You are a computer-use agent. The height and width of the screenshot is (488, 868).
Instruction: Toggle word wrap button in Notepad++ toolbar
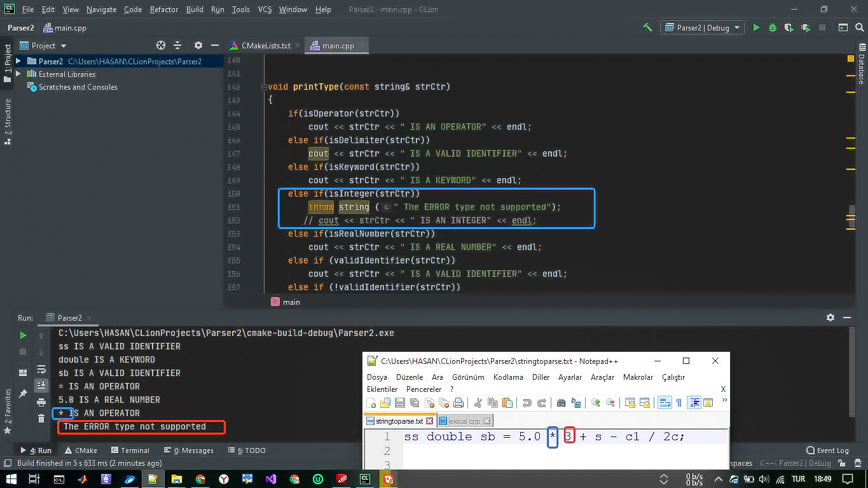[665, 403]
